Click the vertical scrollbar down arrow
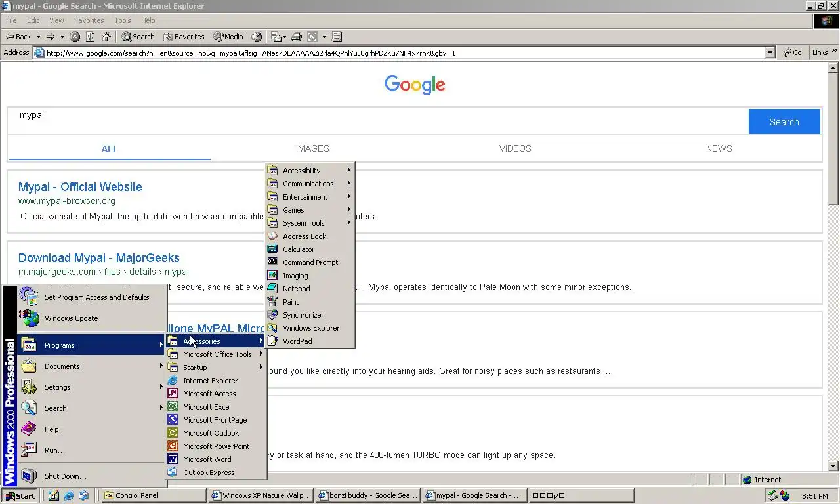 [x=833, y=466]
